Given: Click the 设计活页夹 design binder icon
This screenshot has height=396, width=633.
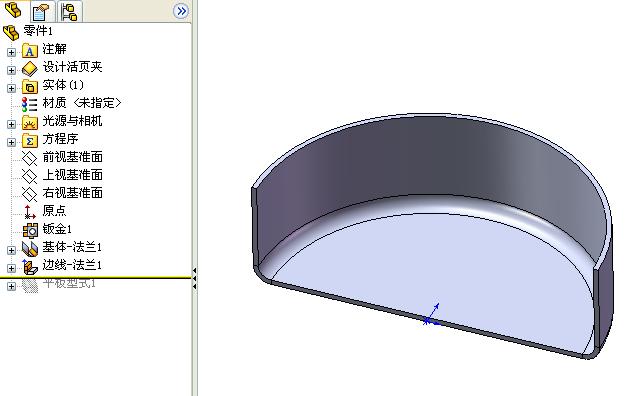Looking at the screenshot, I should 29,69.
